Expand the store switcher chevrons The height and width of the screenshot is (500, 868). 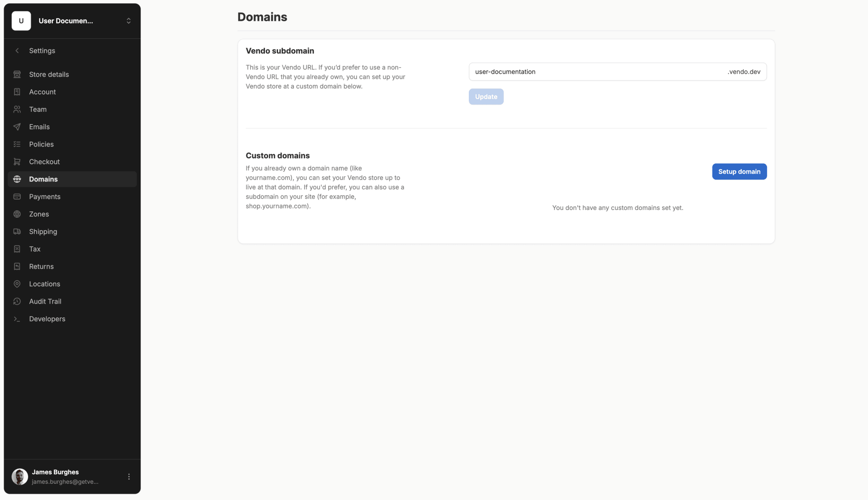coord(129,21)
